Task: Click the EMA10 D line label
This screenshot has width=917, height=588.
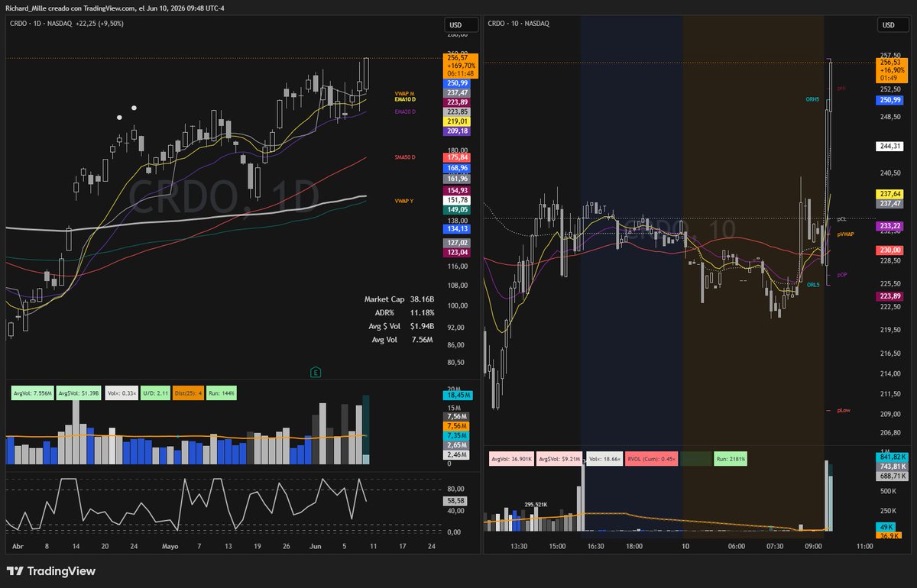Action: (x=405, y=99)
